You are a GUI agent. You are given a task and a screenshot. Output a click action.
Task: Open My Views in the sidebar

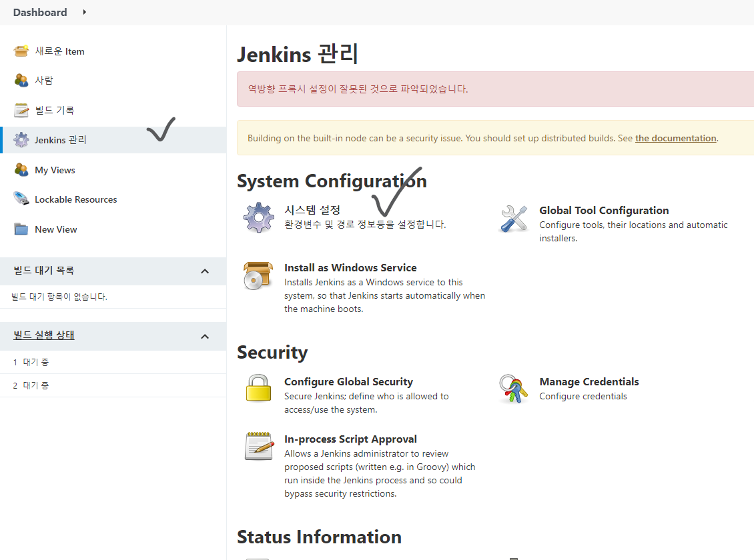point(55,170)
